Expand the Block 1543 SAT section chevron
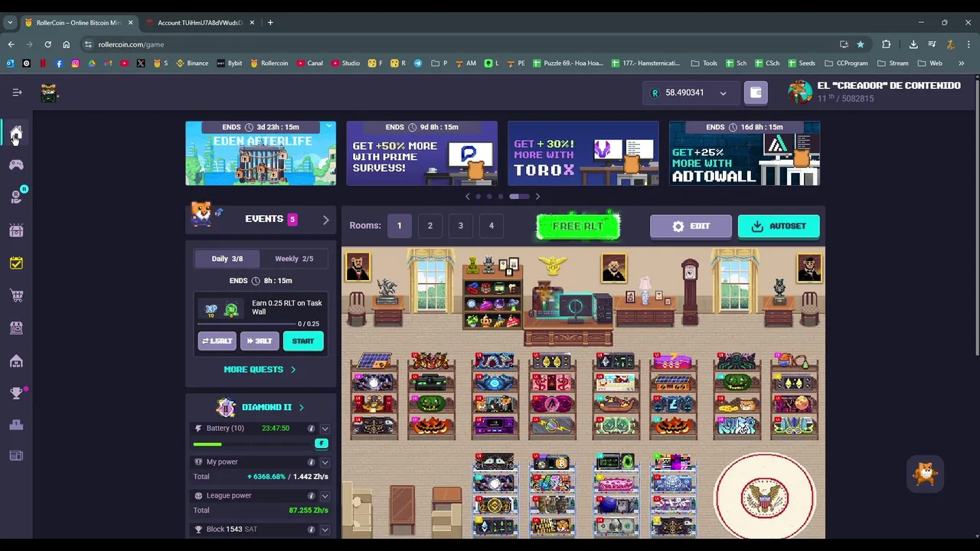980x551 pixels. 325,530
